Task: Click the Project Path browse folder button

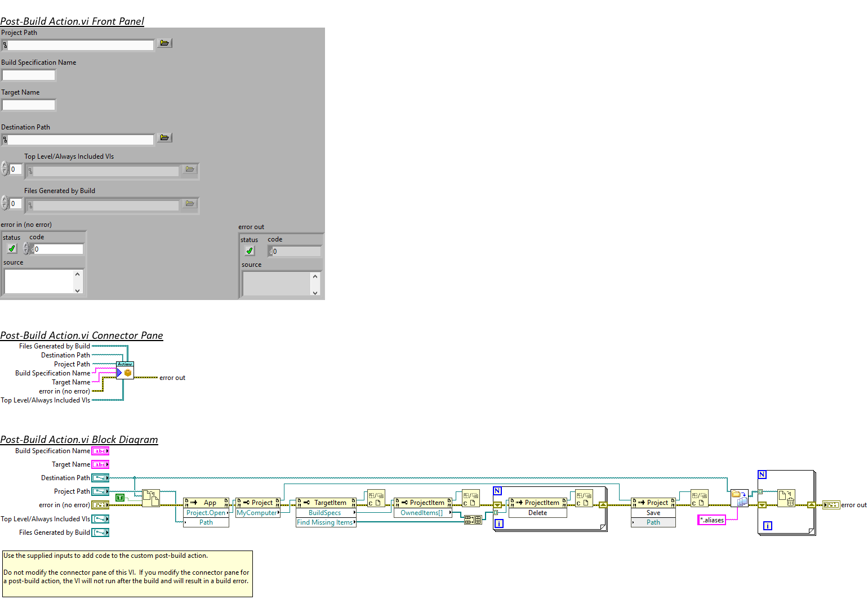Action: (164, 43)
